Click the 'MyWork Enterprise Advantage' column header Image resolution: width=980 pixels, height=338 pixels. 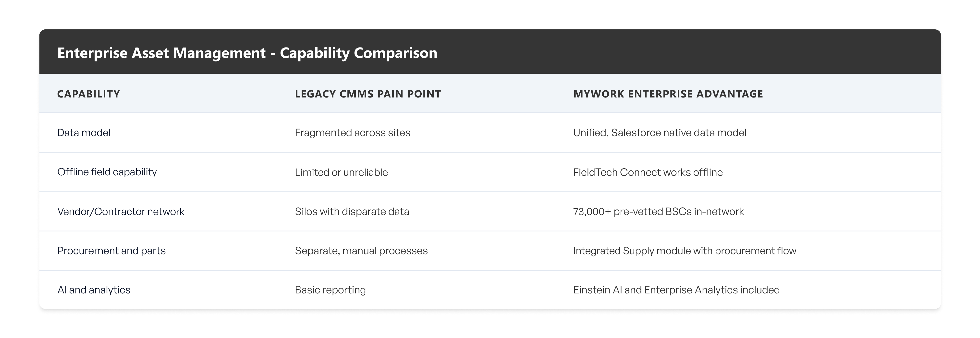point(668,94)
